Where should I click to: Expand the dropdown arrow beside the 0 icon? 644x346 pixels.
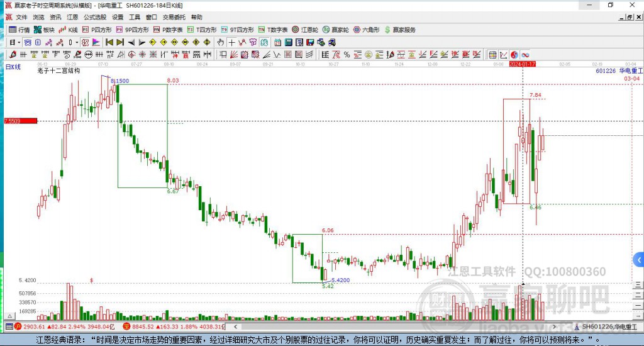click(x=77, y=42)
